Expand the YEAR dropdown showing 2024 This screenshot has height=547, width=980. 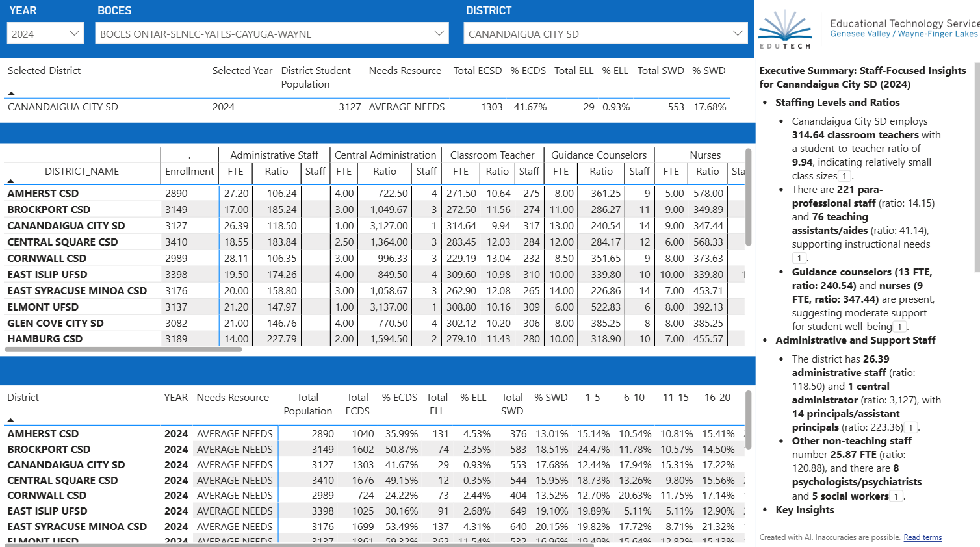click(73, 33)
